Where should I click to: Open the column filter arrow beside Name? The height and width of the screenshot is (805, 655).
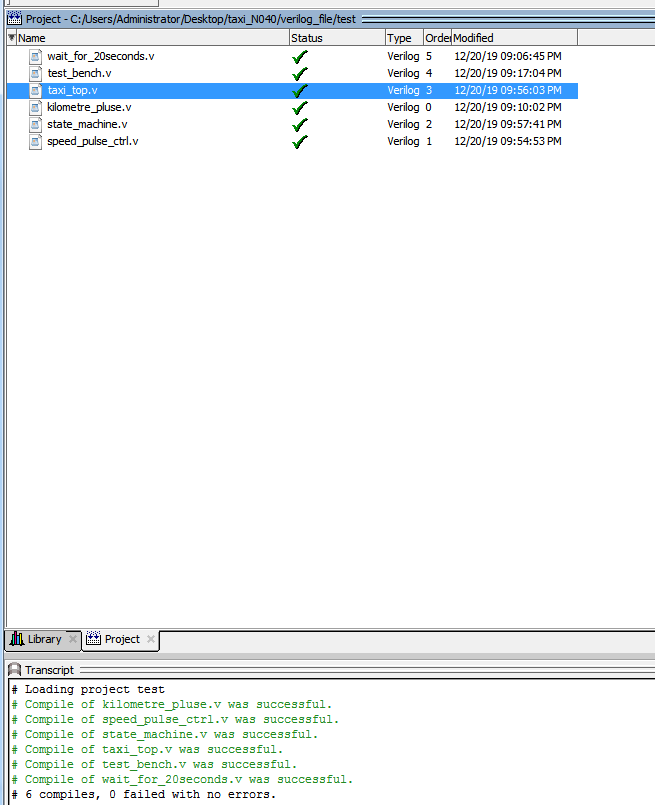tap(12, 37)
